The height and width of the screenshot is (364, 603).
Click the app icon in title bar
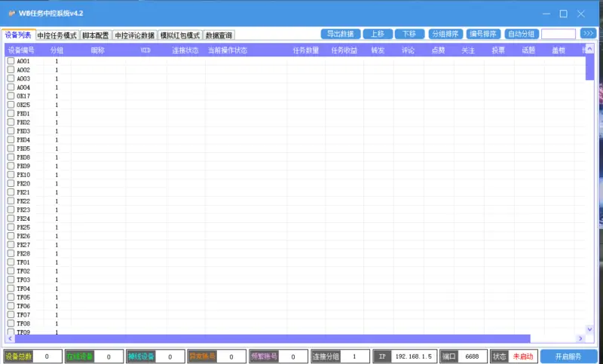tap(11, 14)
